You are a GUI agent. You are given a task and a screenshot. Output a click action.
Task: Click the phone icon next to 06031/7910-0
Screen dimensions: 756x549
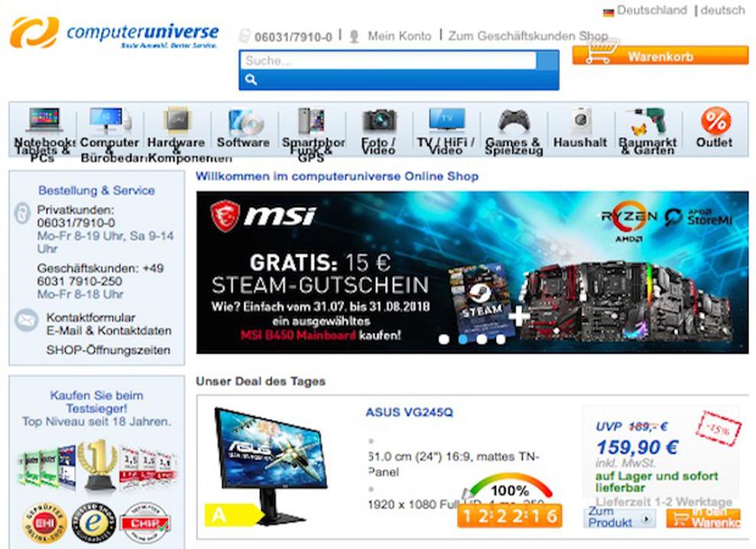(x=245, y=36)
